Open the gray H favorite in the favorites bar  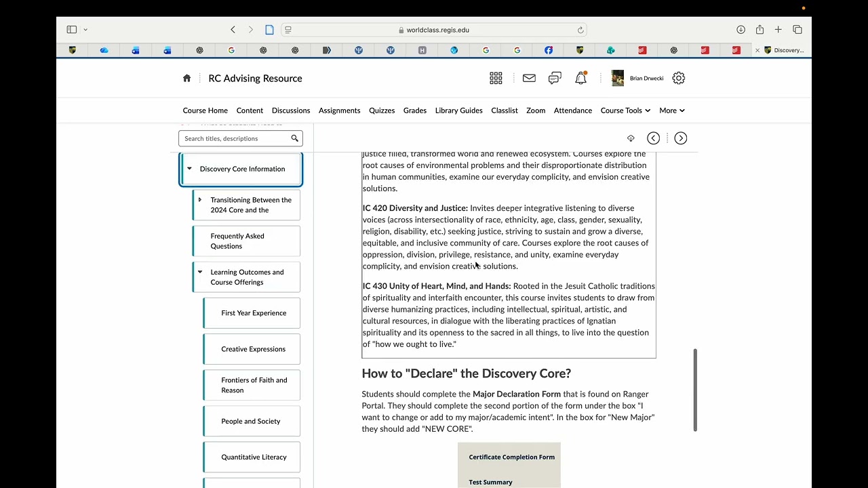[x=422, y=50]
